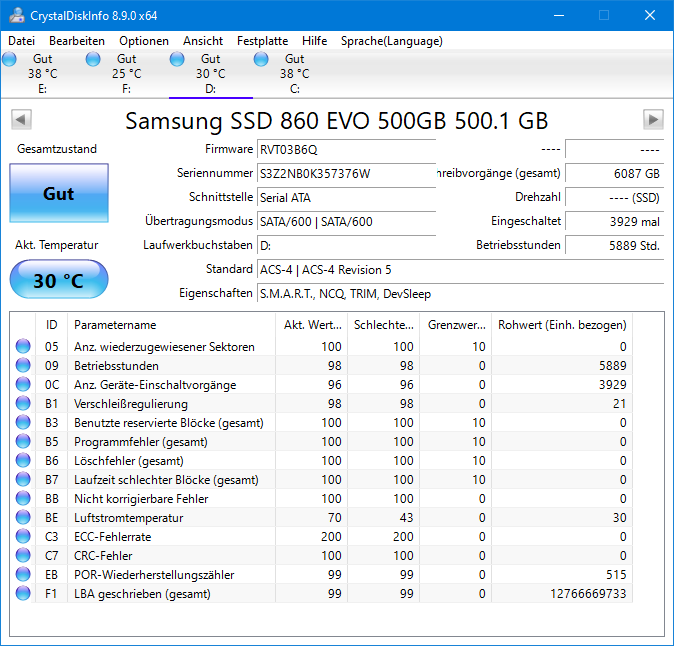Click the Seriennummer field S3Z2NB0K357376W
This screenshot has height=646, width=674.
(x=346, y=173)
